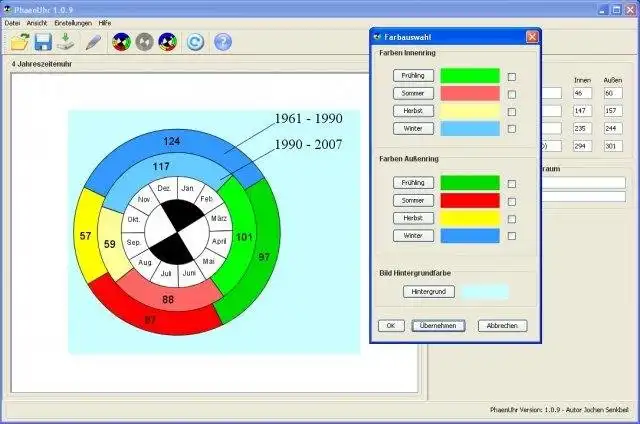
Task: Click the Innen field showing 46
Action: (582, 93)
